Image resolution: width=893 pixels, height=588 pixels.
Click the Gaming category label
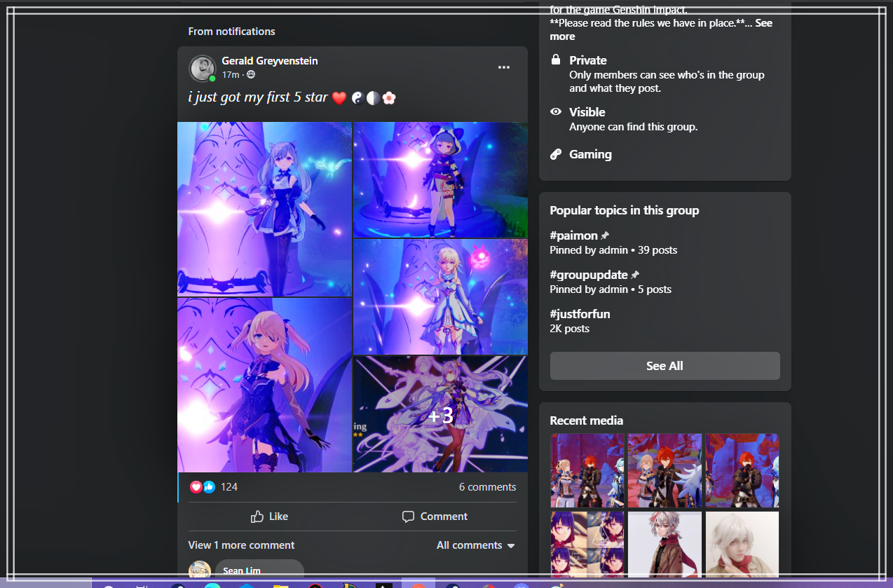coord(590,154)
